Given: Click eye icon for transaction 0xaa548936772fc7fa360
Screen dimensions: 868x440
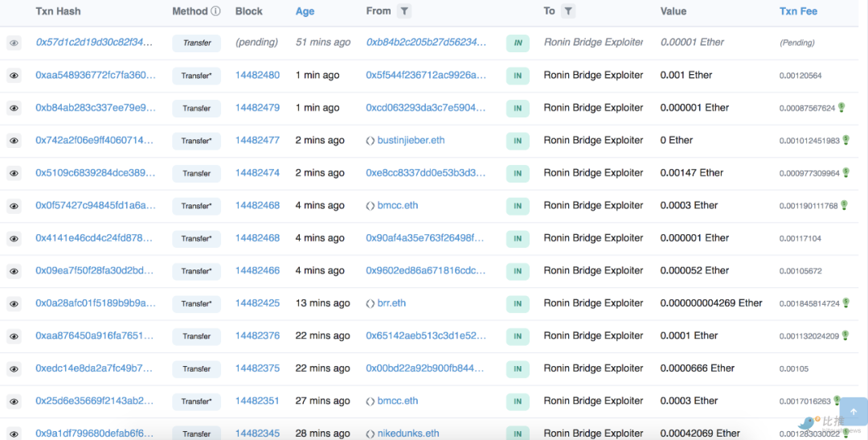Looking at the screenshot, I should [14, 76].
